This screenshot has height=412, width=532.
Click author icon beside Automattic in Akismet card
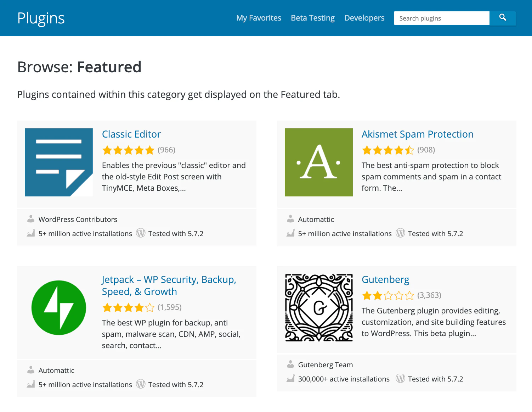(x=290, y=219)
